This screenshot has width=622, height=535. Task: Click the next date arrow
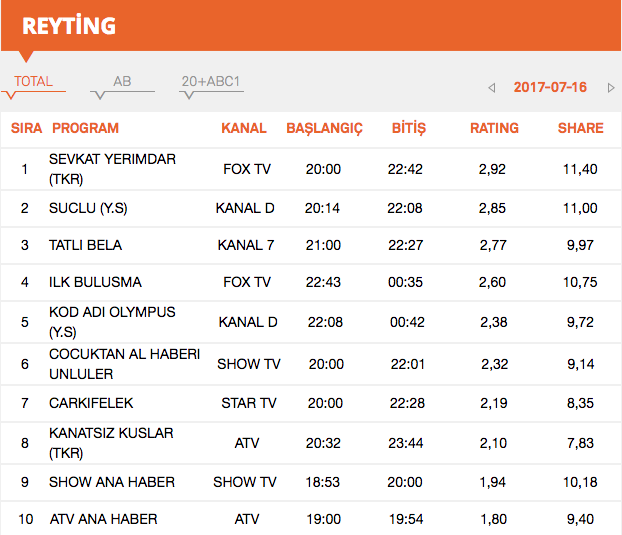tap(610, 88)
